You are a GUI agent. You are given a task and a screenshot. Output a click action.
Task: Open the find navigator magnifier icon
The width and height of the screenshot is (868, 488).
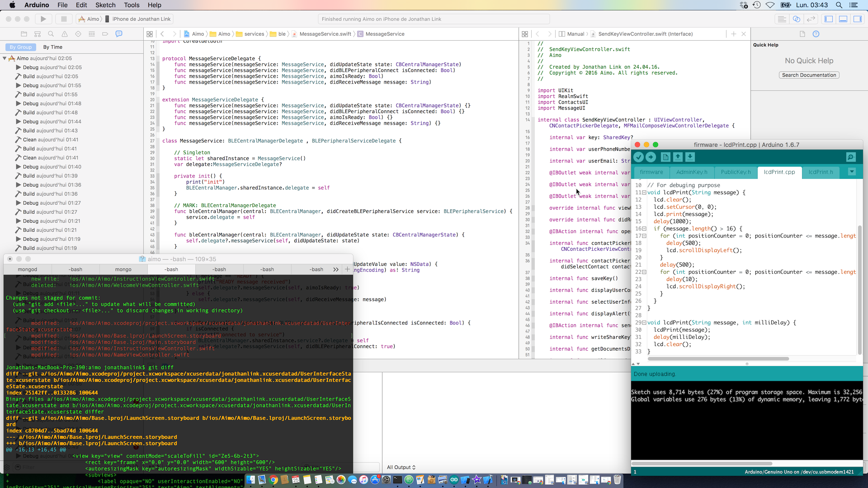51,34
